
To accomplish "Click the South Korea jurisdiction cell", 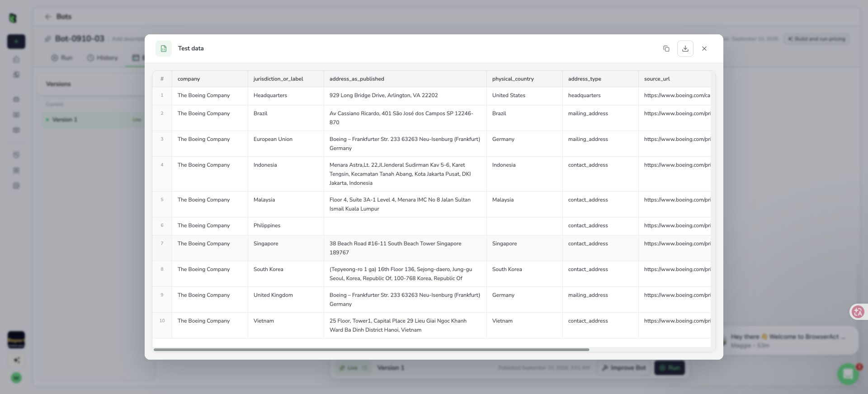I will 286,274.
